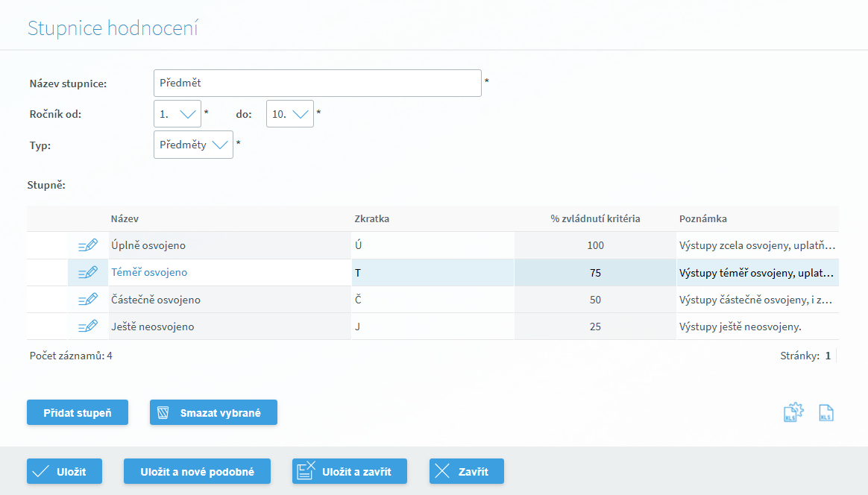
Task: Click Uložit a nové podobné
Action: pyautogui.click(x=197, y=471)
